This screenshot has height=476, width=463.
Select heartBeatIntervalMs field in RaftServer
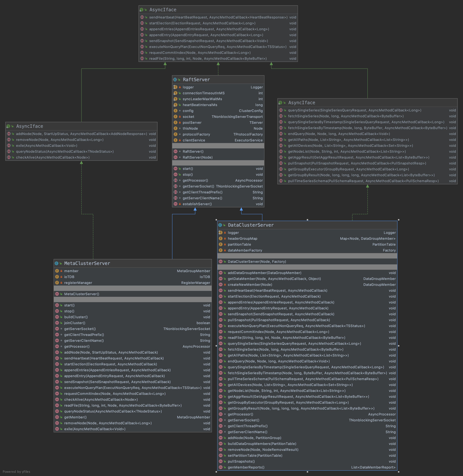coord(218,105)
